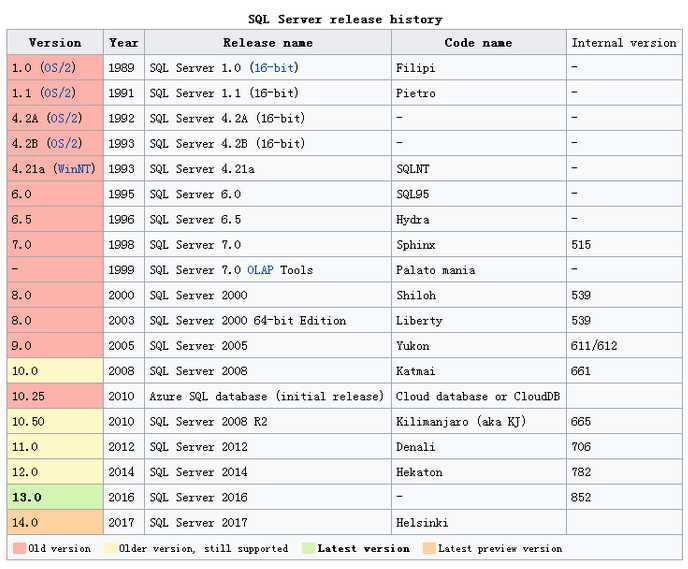Click version cell 10.50
688x569 pixels.
pos(55,422)
